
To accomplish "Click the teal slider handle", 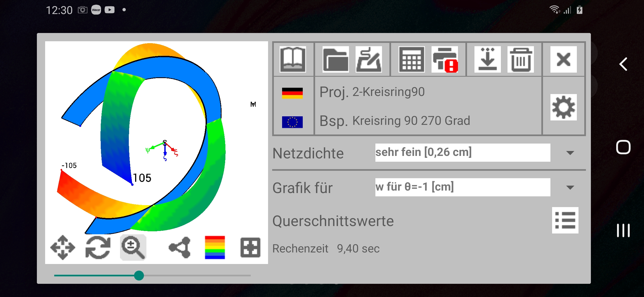I will (x=139, y=275).
